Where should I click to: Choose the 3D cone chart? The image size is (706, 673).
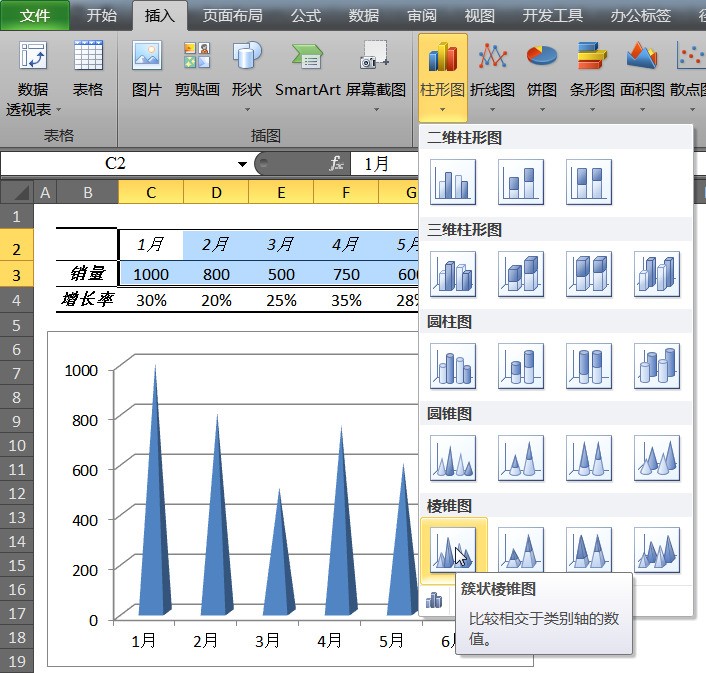click(x=657, y=458)
